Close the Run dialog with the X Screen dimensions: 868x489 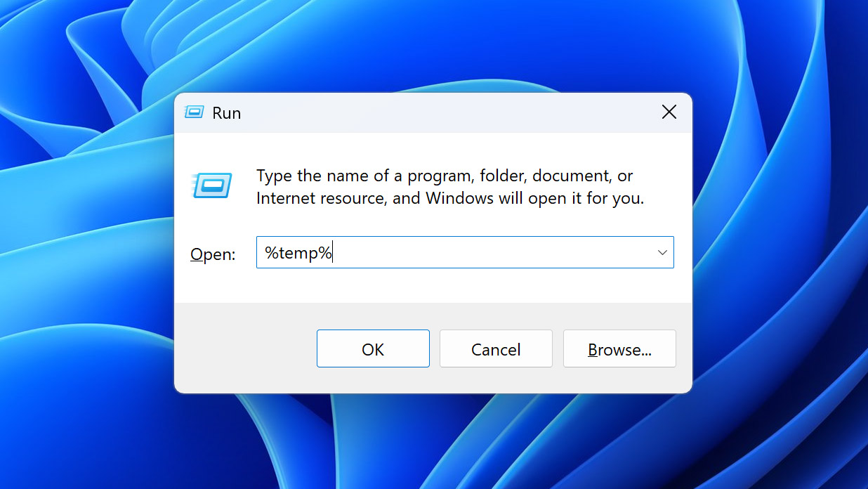(669, 112)
